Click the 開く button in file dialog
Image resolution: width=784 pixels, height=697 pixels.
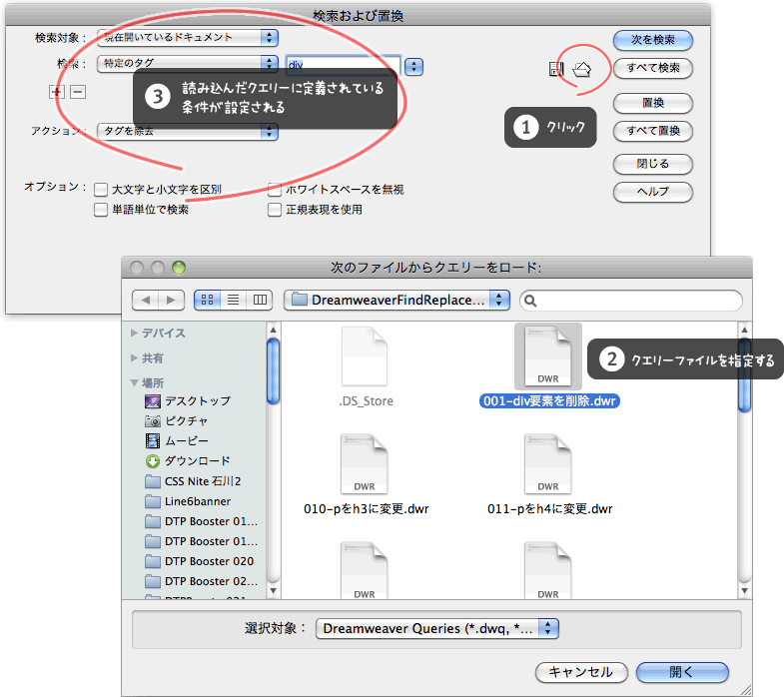pyautogui.click(x=682, y=672)
